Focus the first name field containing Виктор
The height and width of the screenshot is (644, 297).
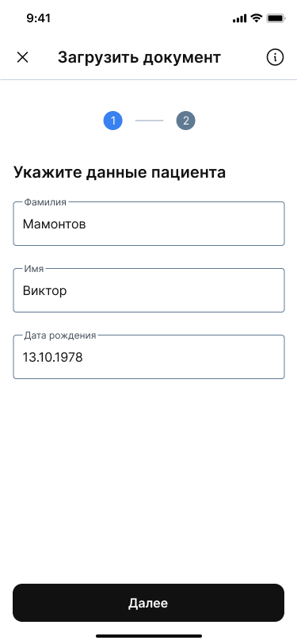[x=149, y=290]
